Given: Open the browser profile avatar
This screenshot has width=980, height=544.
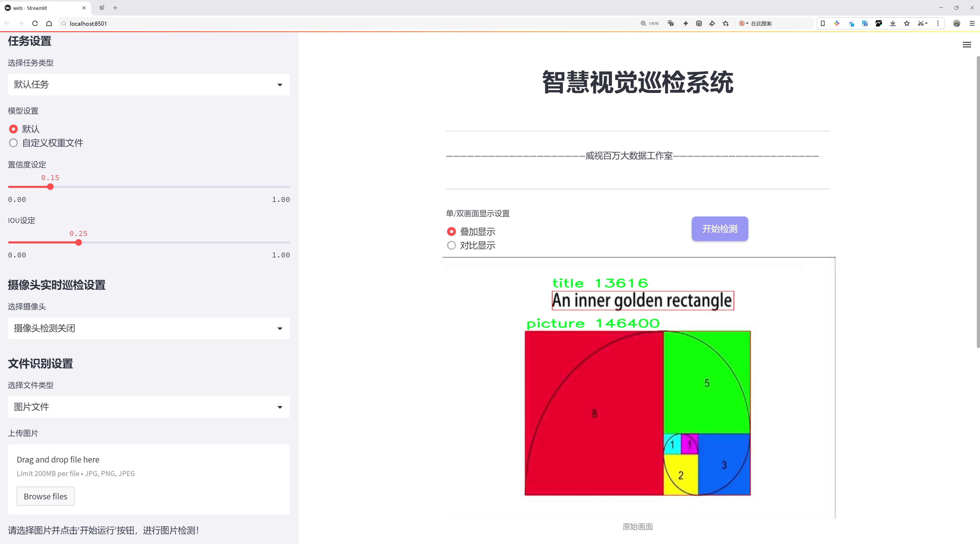Looking at the screenshot, I should click(x=957, y=24).
